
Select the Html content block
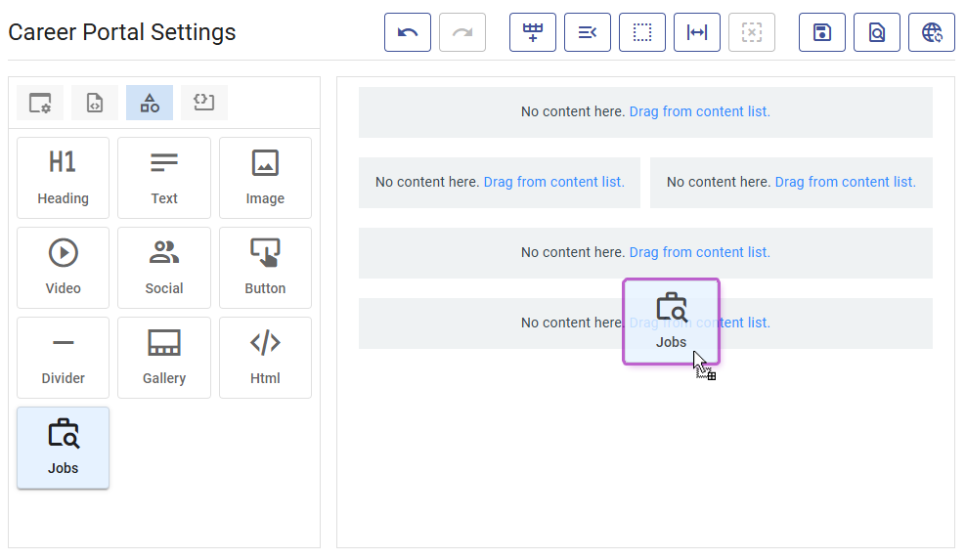pos(265,358)
